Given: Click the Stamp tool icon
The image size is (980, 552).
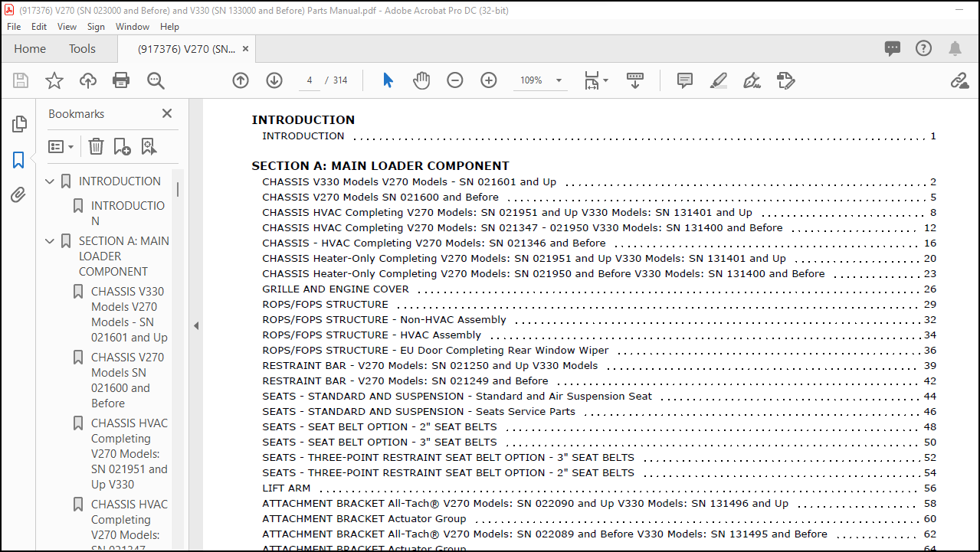Looking at the screenshot, I should tap(785, 80).
